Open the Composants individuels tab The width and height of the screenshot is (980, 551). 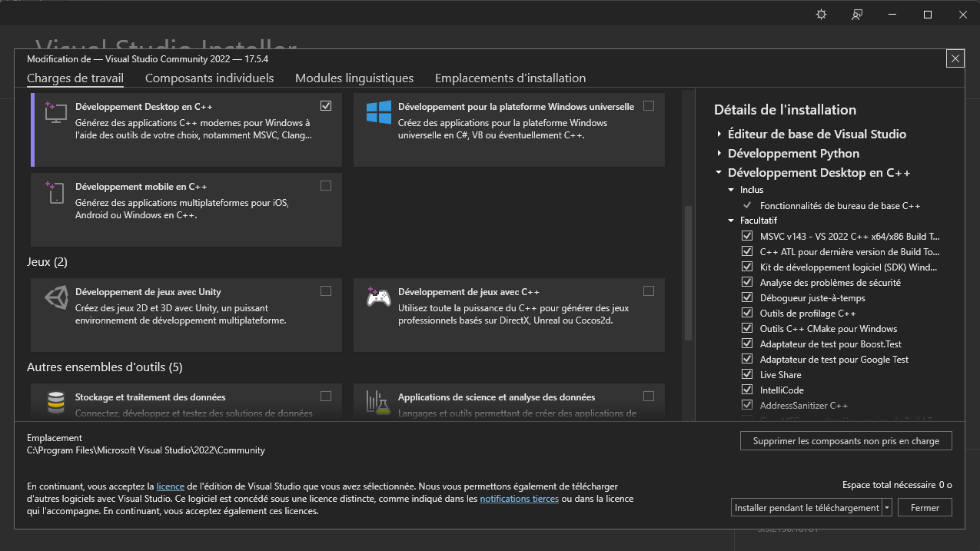[209, 78]
